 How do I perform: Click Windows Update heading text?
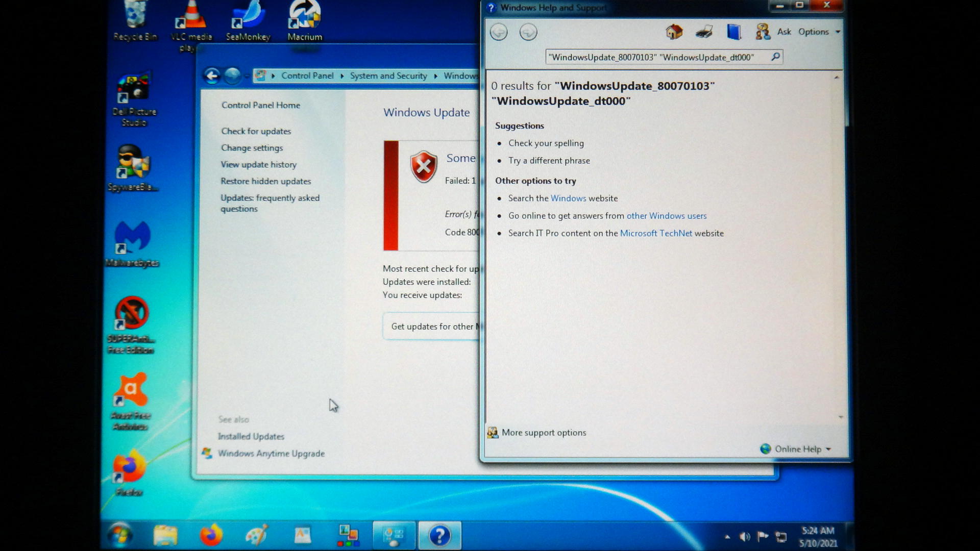[427, 113]
